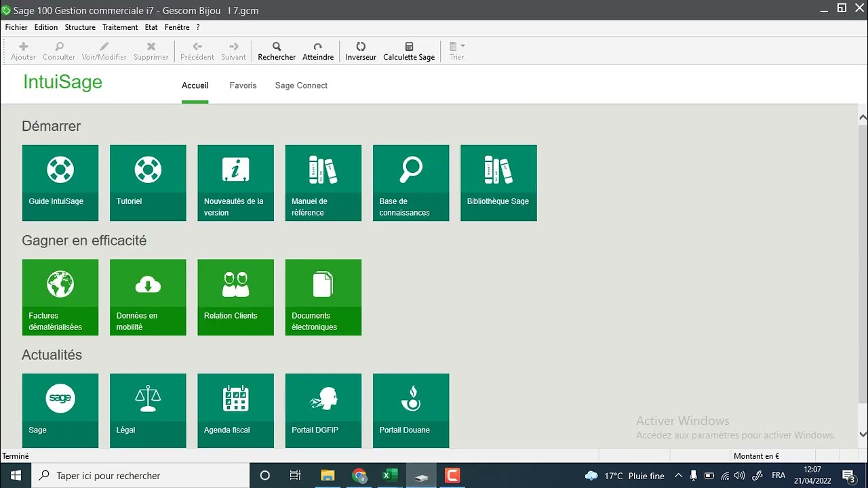
Task: Open the Etat menu
Action: pyautogui.click(x=151, y=27)
